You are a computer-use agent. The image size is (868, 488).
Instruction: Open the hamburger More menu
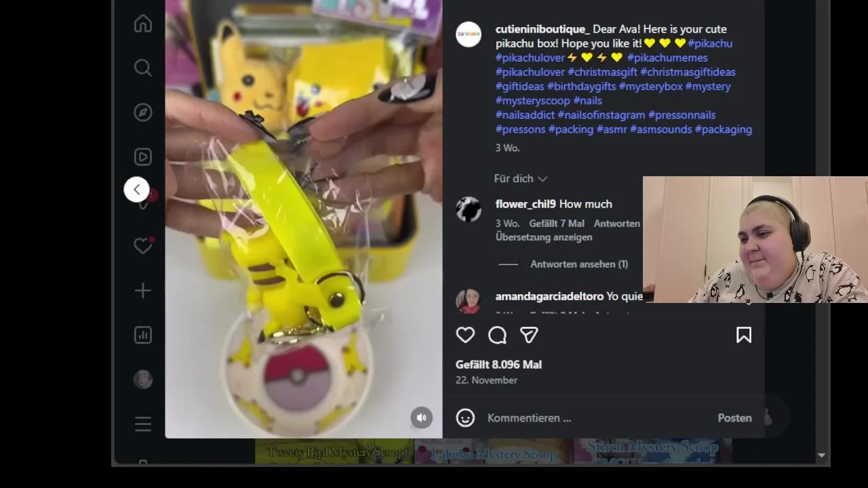pyautogui.click(x=142, y=424)
